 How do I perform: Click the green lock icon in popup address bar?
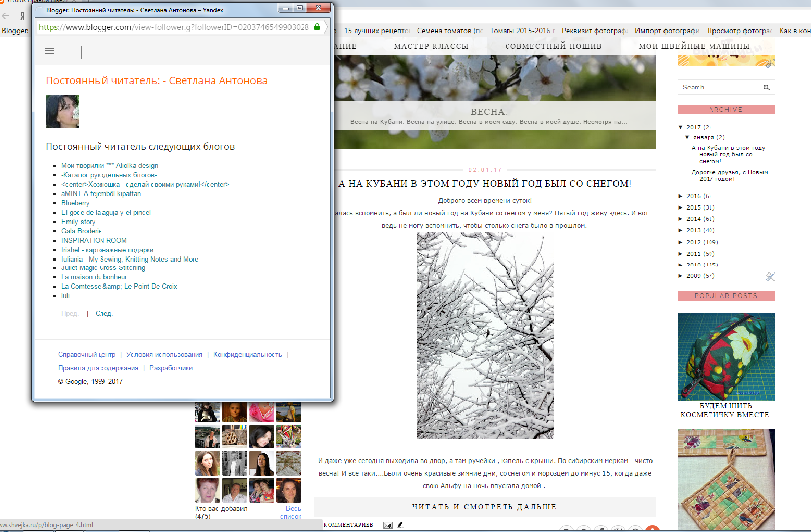[x=317, y=27]
